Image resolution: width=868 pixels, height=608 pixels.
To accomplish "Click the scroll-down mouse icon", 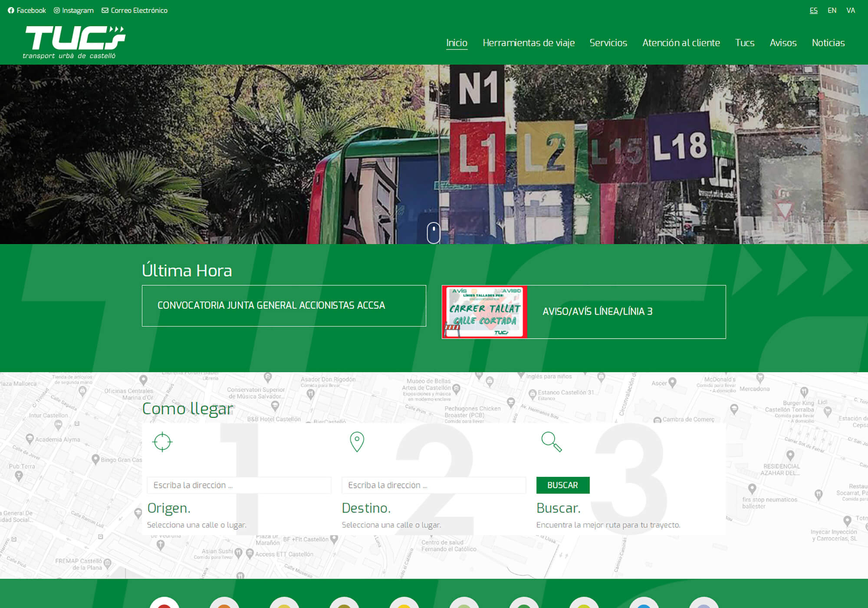I will click(434, 233).
